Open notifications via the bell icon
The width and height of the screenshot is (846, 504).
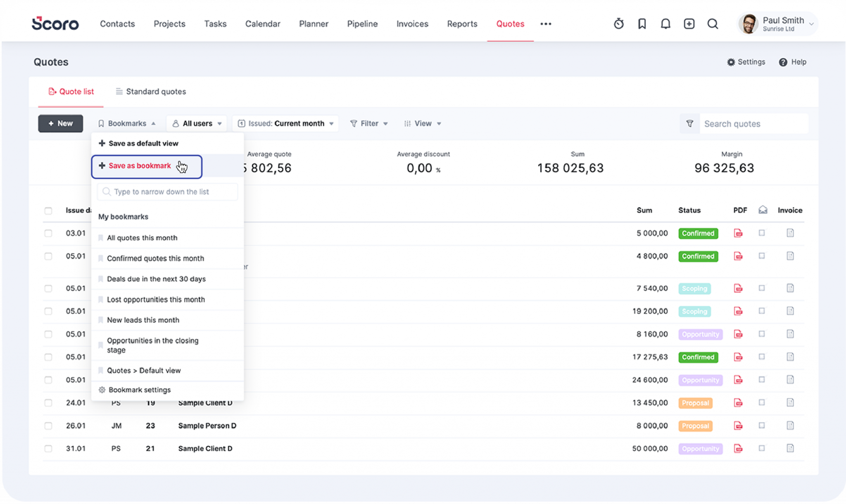pos(665,24)
